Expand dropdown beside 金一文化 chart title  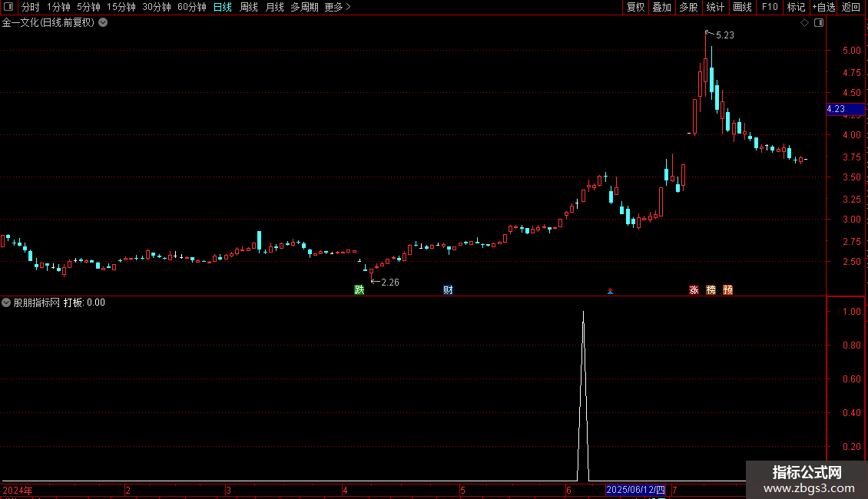pyautogui.click(x=103, y=23)
